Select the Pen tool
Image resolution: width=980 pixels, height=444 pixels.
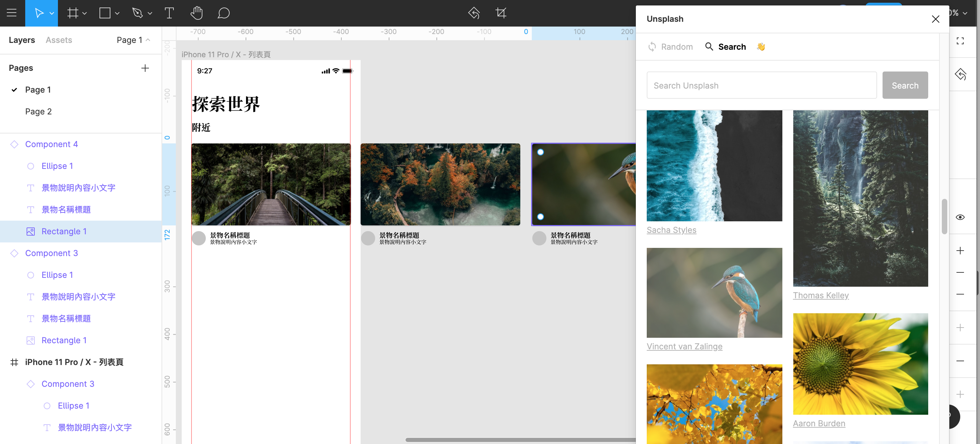[x=137, y=13]
